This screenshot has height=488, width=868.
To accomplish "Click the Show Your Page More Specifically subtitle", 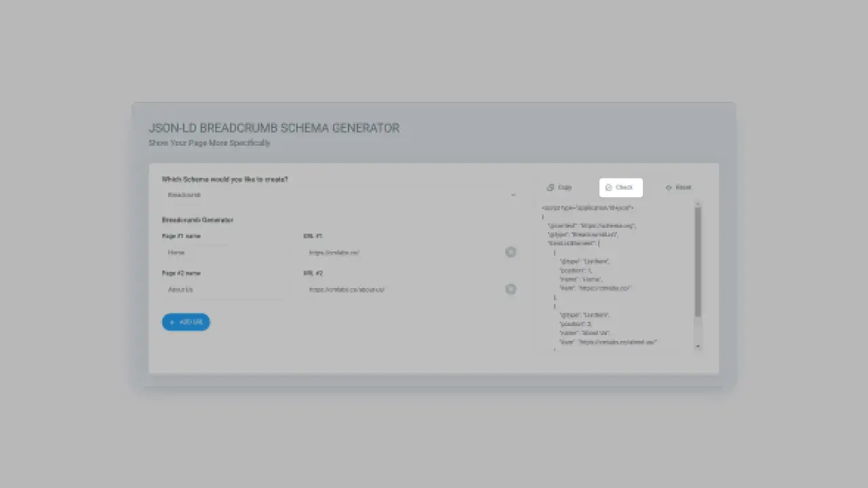I will (210, 143).
